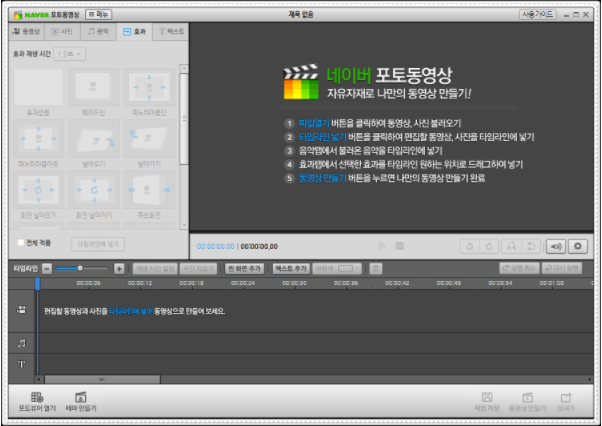Image resolution: width=602 pixels, height=426 pixels.
Task: Click the 빈 화면 추가 button
Action: (244, 269)
